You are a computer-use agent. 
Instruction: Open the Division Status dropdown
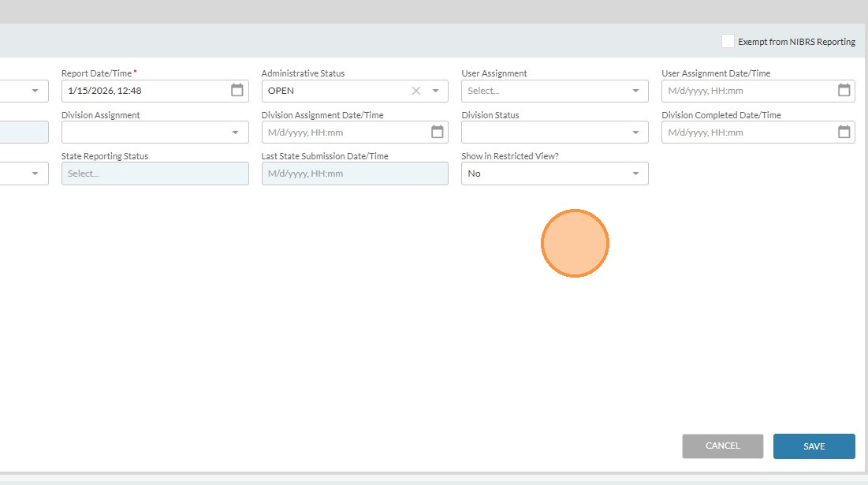(x=554, y=132)
